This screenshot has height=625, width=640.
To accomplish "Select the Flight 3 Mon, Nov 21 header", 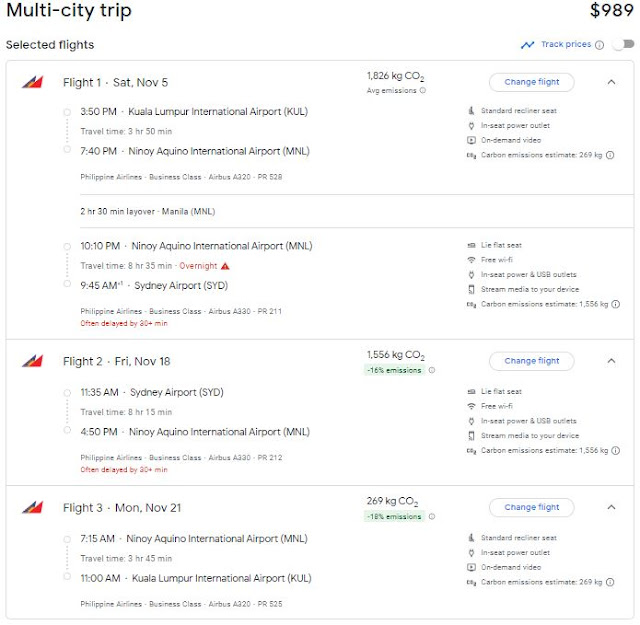I will click(122, 508).
